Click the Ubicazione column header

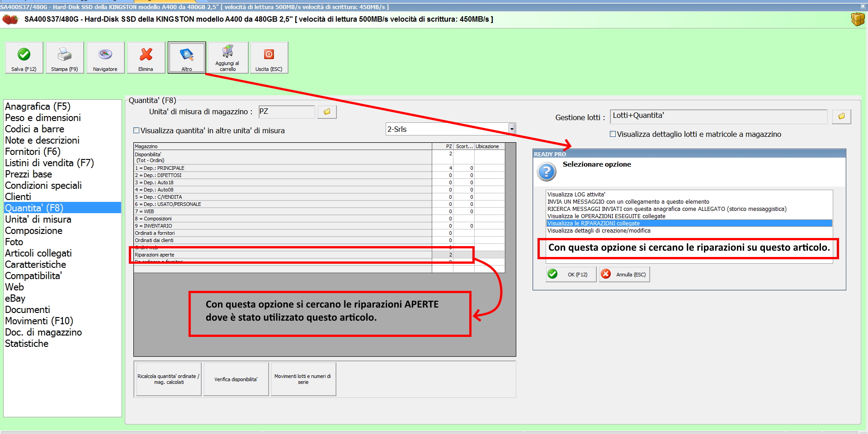490,146
